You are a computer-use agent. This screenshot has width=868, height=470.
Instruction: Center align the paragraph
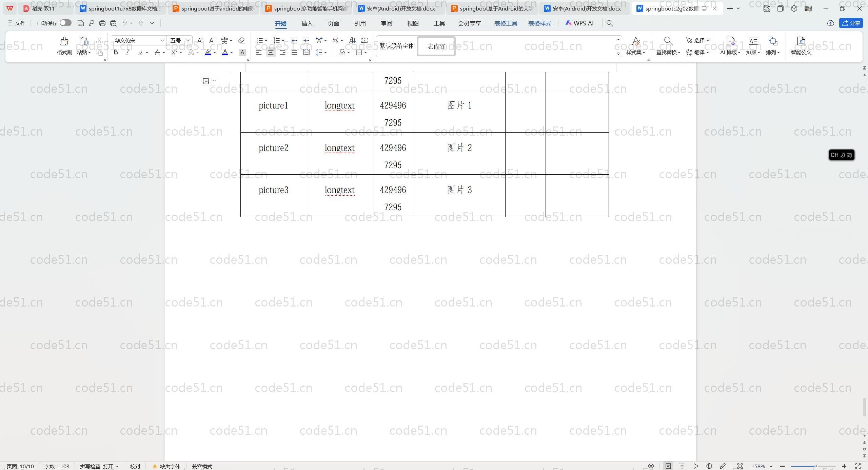click(x=271, y=52)
